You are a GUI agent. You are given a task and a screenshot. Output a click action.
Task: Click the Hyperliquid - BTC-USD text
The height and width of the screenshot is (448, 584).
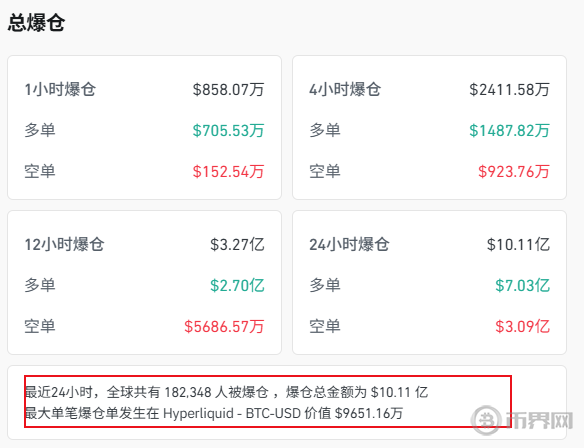[x=232, y=413]
